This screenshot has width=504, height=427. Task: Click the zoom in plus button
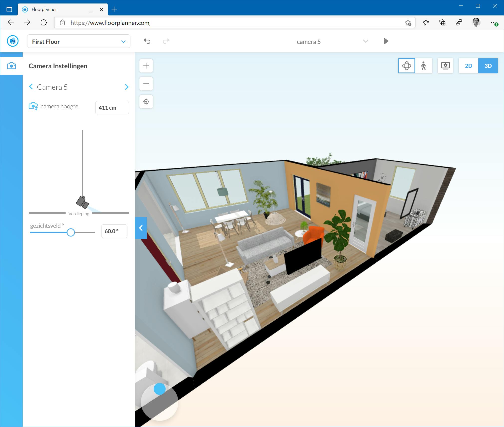(x=146, y=66)
